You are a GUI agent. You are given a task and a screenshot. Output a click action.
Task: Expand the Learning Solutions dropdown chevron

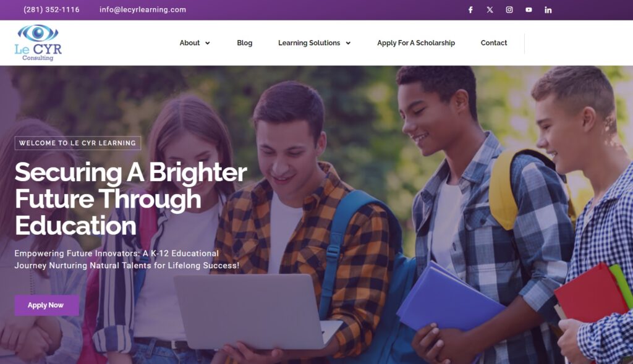[348, 43]
